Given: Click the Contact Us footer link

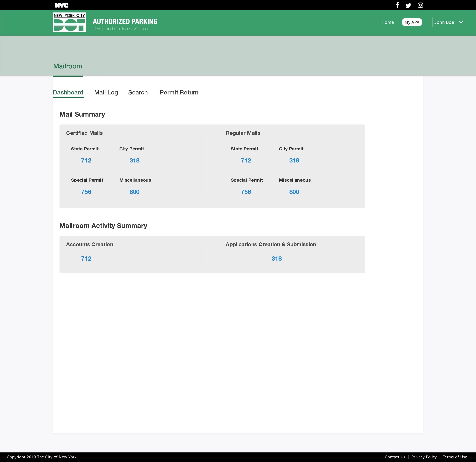Looking at the screenshot, I should [x=395, y=457].
